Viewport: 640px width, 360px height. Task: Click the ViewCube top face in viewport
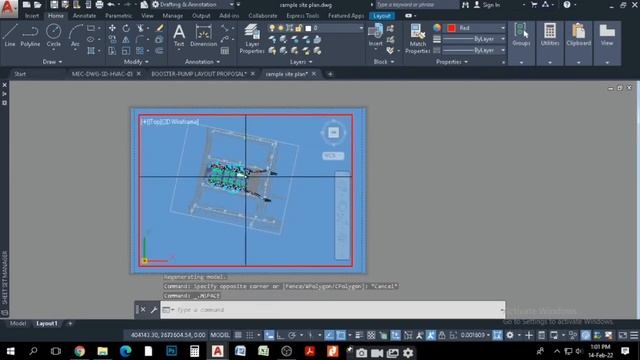click(333, 132)
